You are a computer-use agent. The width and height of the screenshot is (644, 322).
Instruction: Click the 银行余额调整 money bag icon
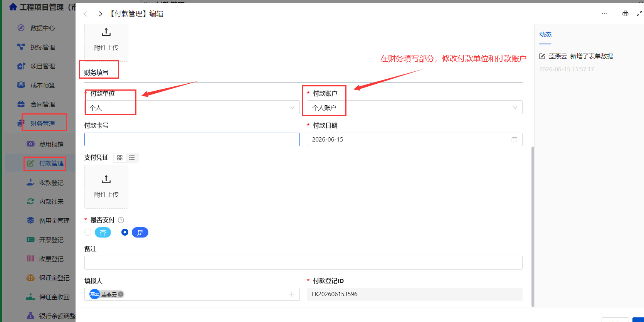pyautogui.click(x=30, y=316)
